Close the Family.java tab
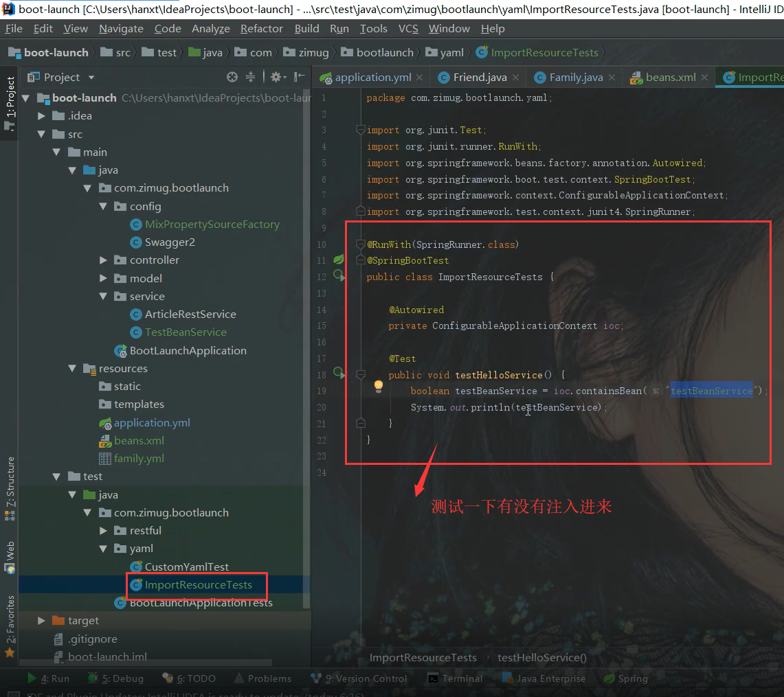This screenshot has width=784, height=697. (x=612, y=78)
